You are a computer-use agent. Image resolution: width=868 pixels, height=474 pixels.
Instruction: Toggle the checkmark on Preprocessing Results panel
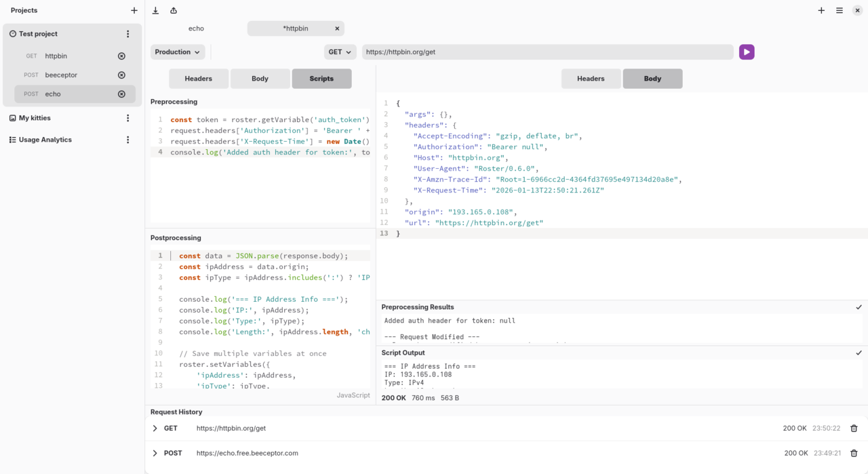tap(859, 307)
